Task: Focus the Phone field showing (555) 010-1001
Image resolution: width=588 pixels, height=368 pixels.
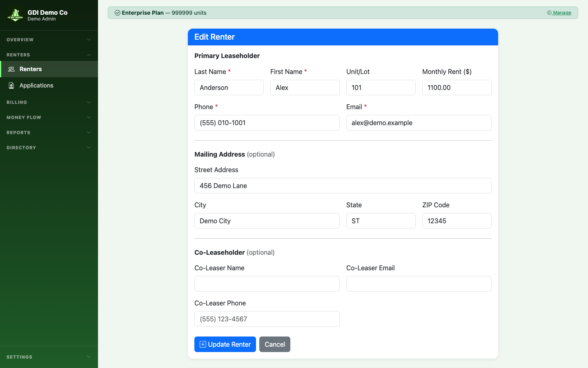Action: (267, 123)
